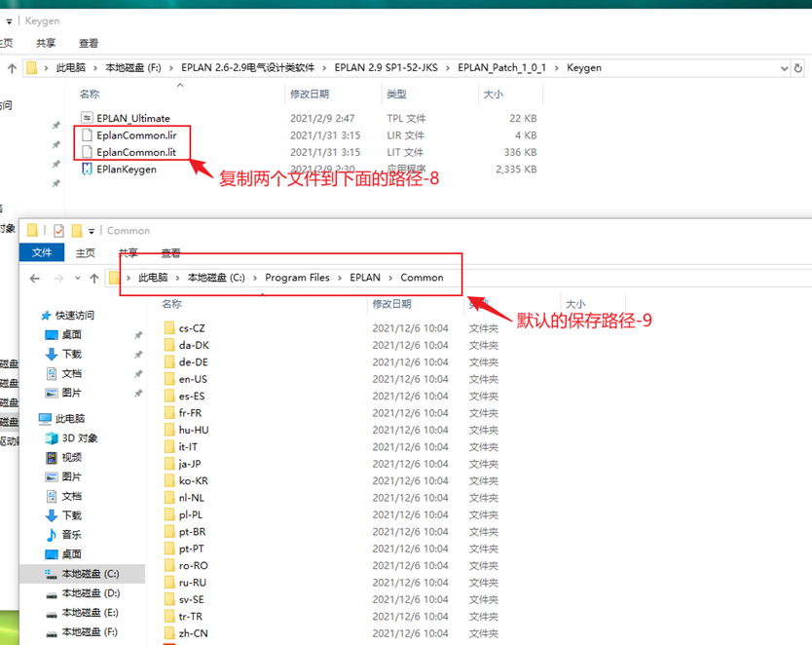Open the 查看 tab in Common window
The image size is (812, 645).
click(x=170, y=252)
